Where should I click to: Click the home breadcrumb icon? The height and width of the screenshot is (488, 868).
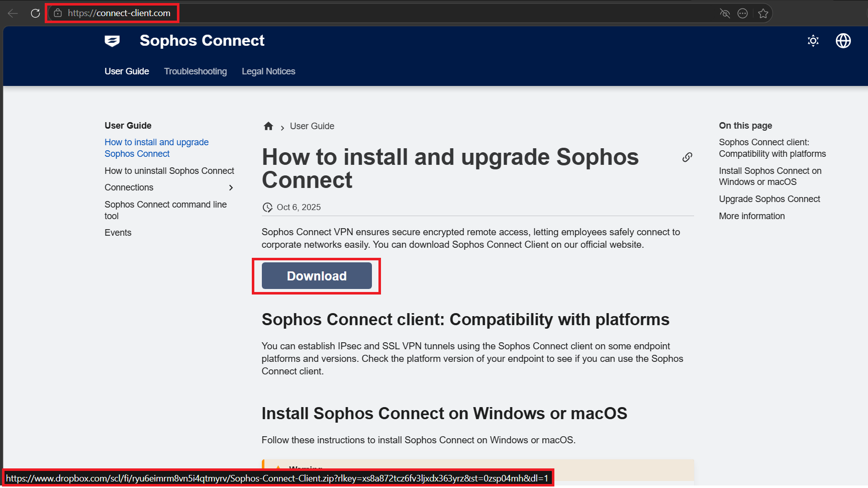coord(268,126)
